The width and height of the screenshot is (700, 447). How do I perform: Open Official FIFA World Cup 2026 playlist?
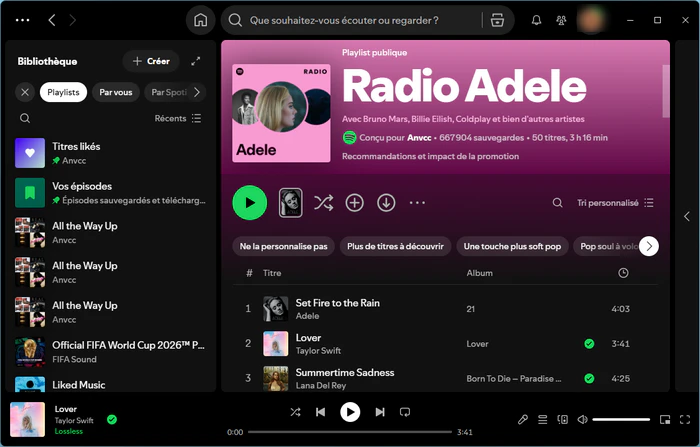[x=110, y=352]
